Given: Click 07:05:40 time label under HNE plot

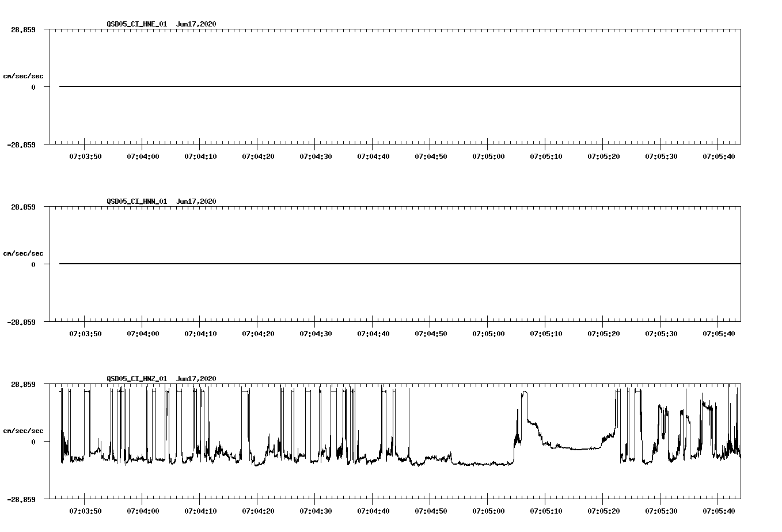Looking at the screenshot, I should click(719, 157).
